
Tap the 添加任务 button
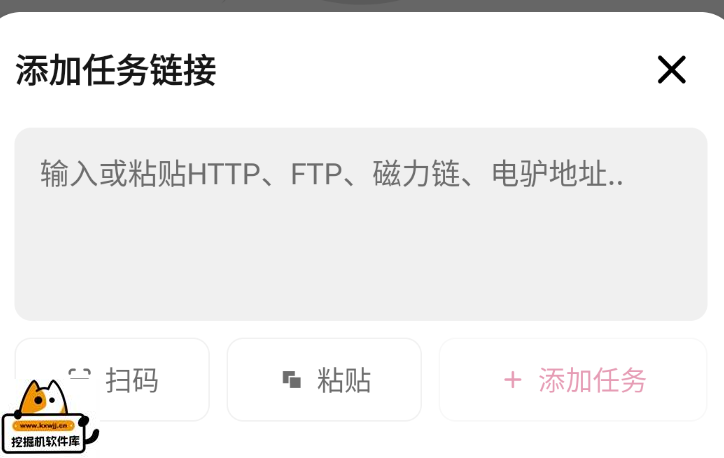pos(573,380)
